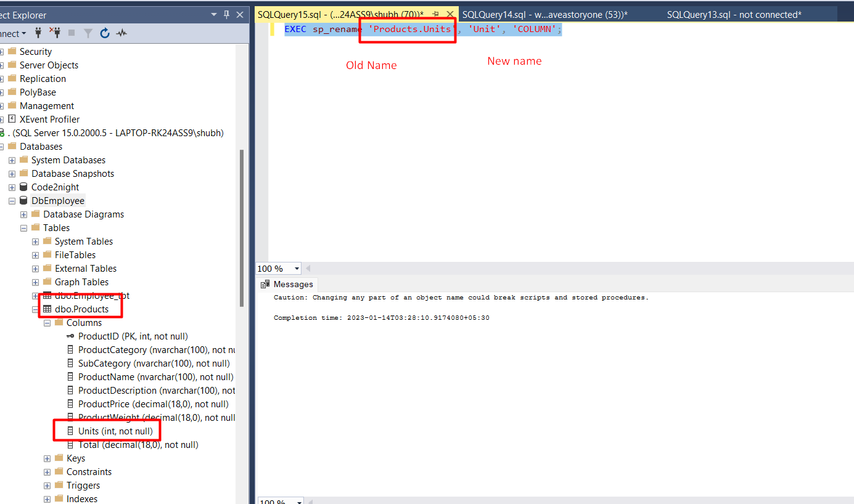Click the DbEmployee database cylinder icon
Viewport: 854px width, 504px height.
coord(23,201)
